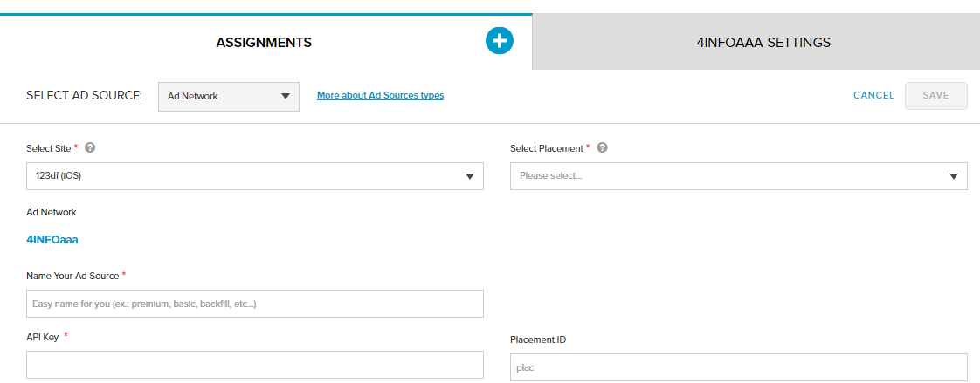Click the Placement ID label
This screenshot has height=383, width=980.
tap(537, 339)
